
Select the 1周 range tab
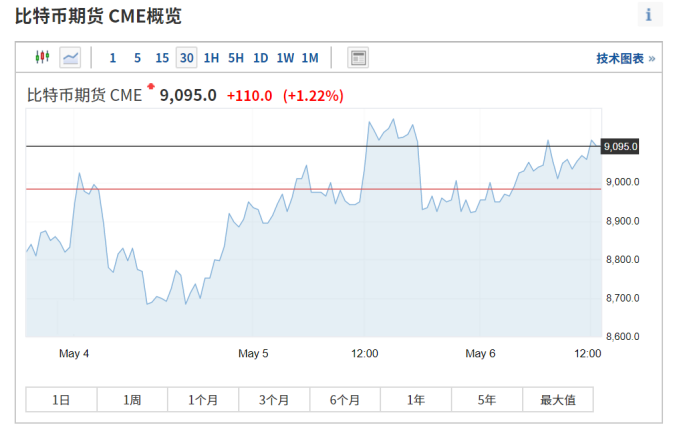pos(132,400)
